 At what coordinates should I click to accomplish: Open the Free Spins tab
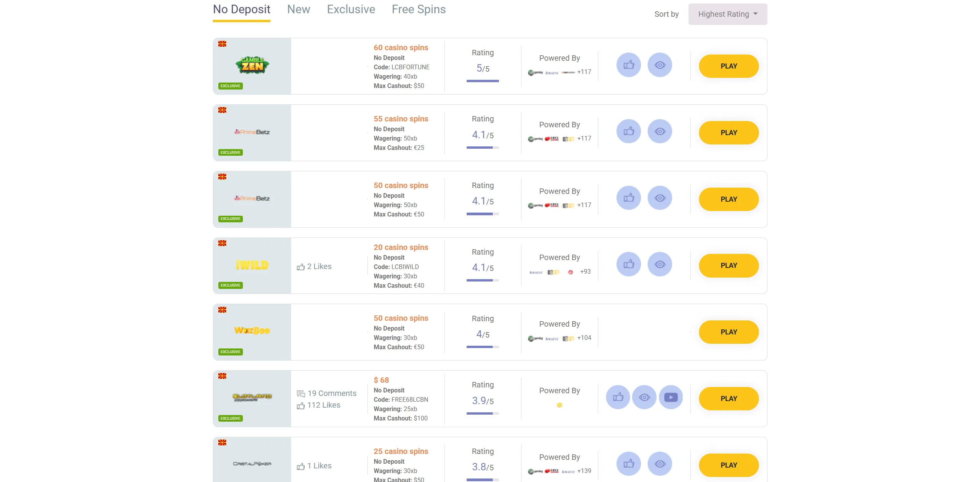[419, 10]
